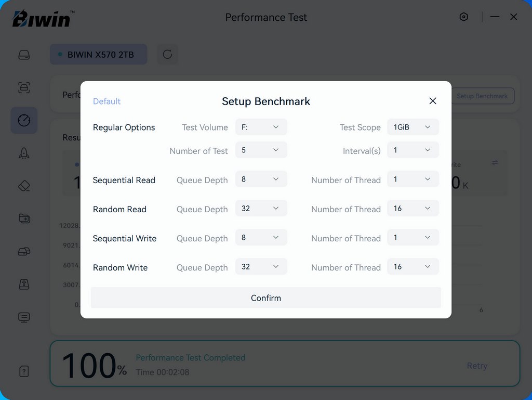Close the Setup Benchmark dialog
Screen dimensions: 532x400
click(x=433, y=101)
